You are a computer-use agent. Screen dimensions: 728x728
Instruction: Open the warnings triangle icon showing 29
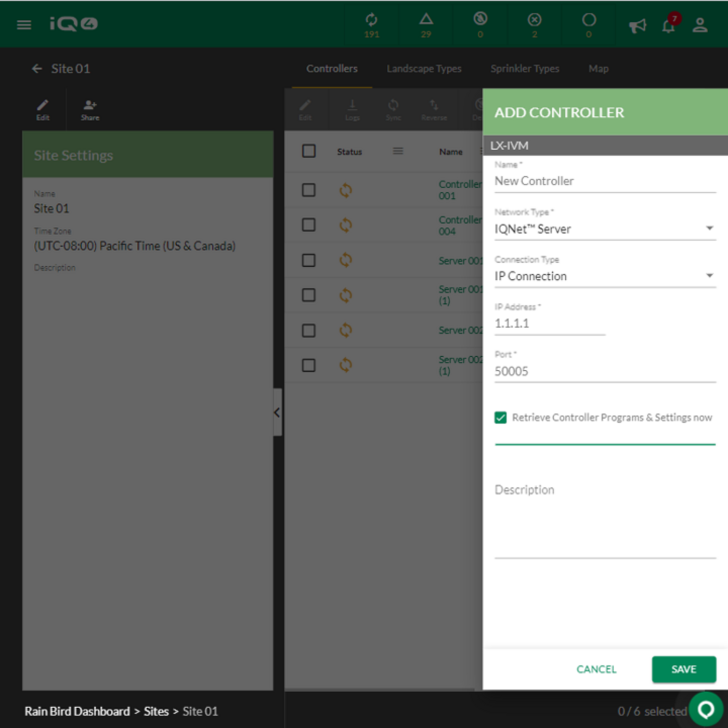click(426, 25)
